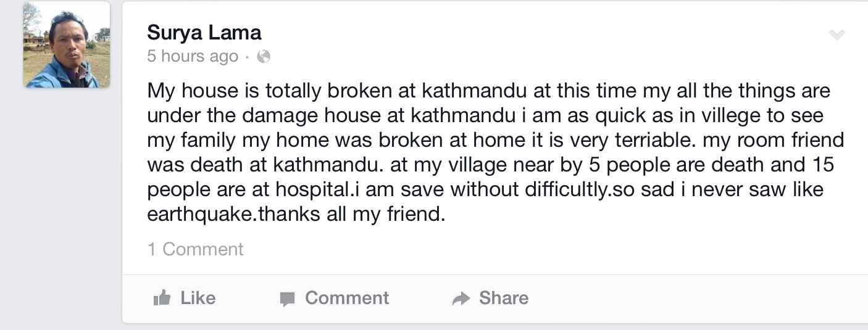Viewport: 868px width, 330px height.
Task: Click the line beginning "my family my home"
Action: (494, 140)
